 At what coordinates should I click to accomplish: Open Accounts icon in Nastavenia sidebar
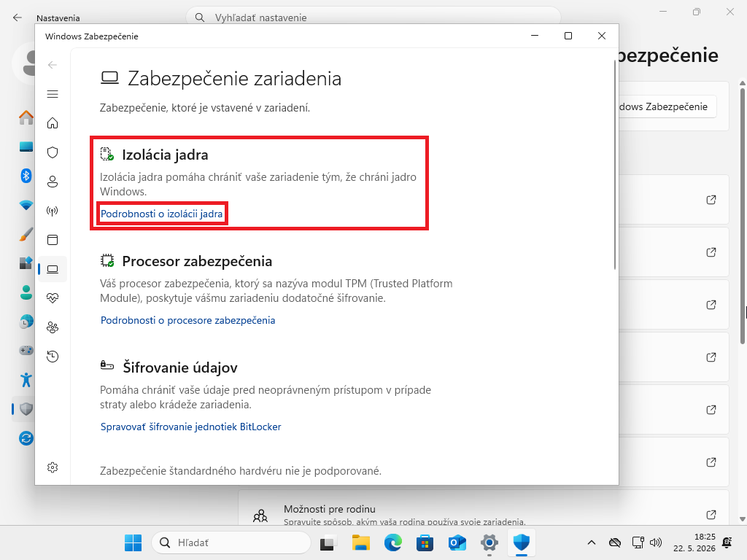point(26,292)
